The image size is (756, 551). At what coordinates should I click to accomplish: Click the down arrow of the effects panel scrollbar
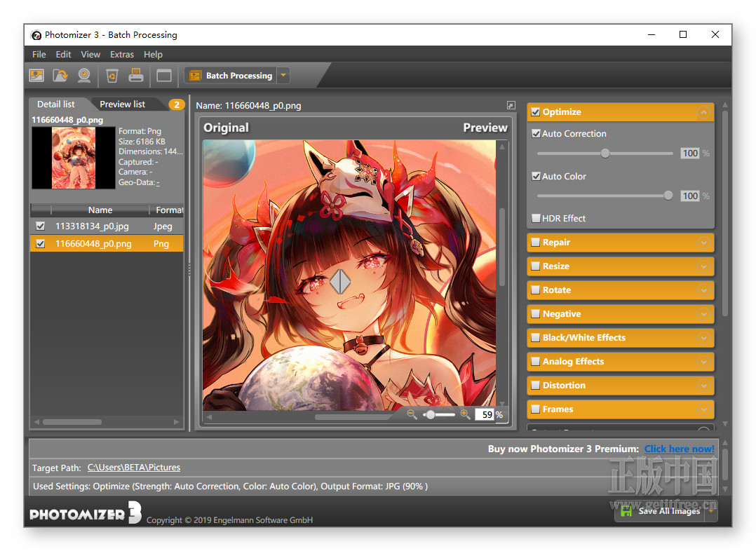pyautogui.click(x=724, y=423)
